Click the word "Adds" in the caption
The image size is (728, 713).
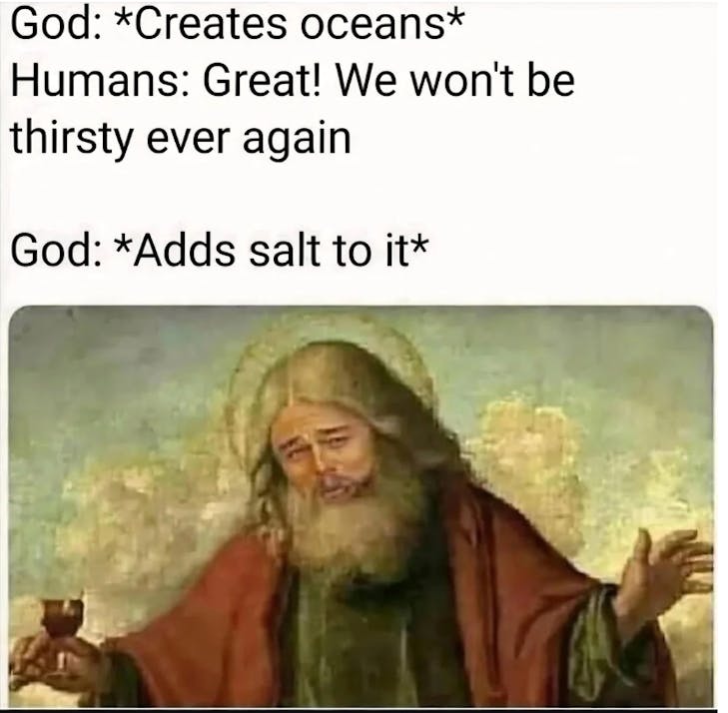tap(185, 251)
